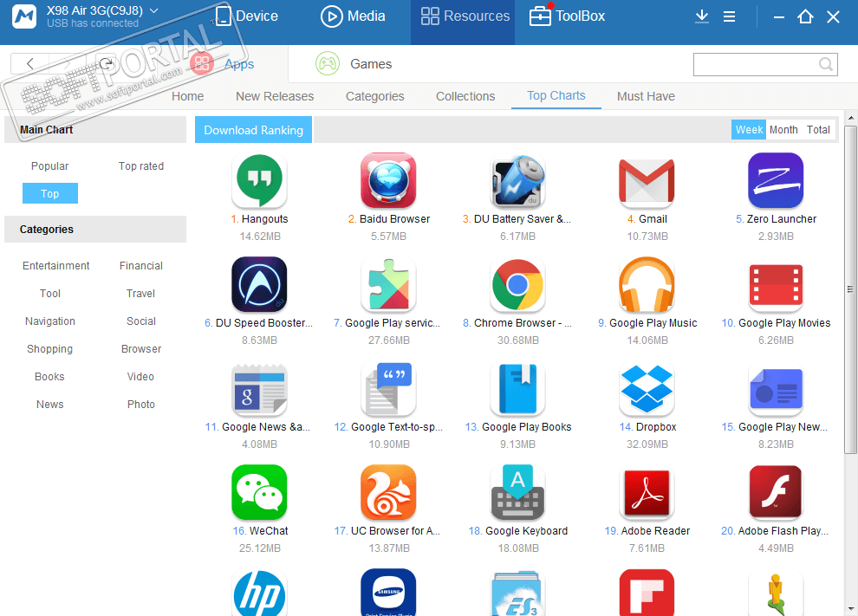Open the Navigation category

tap(49, 321)
